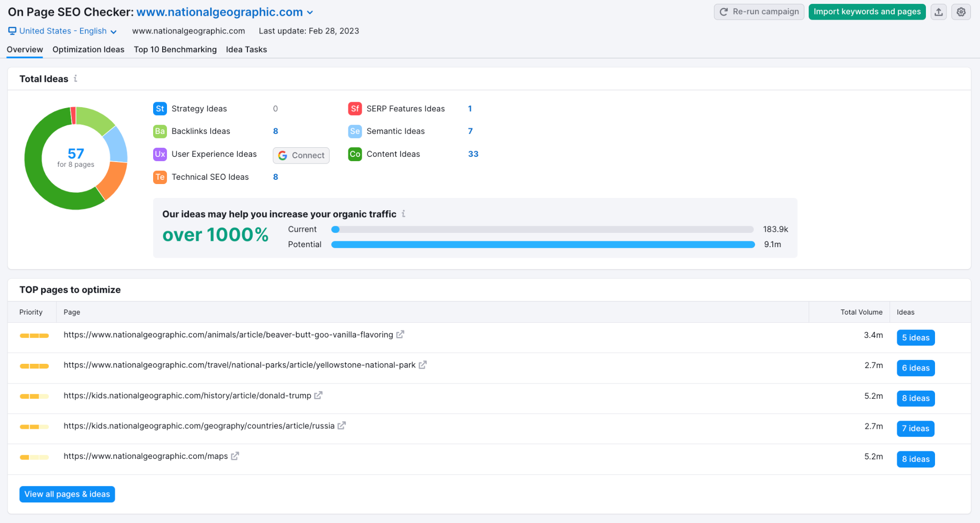The height and width of the screenshot is (523, 980).
Task: Click 5 ideas for beaver-butt-goo page
Action: point(915,338)
